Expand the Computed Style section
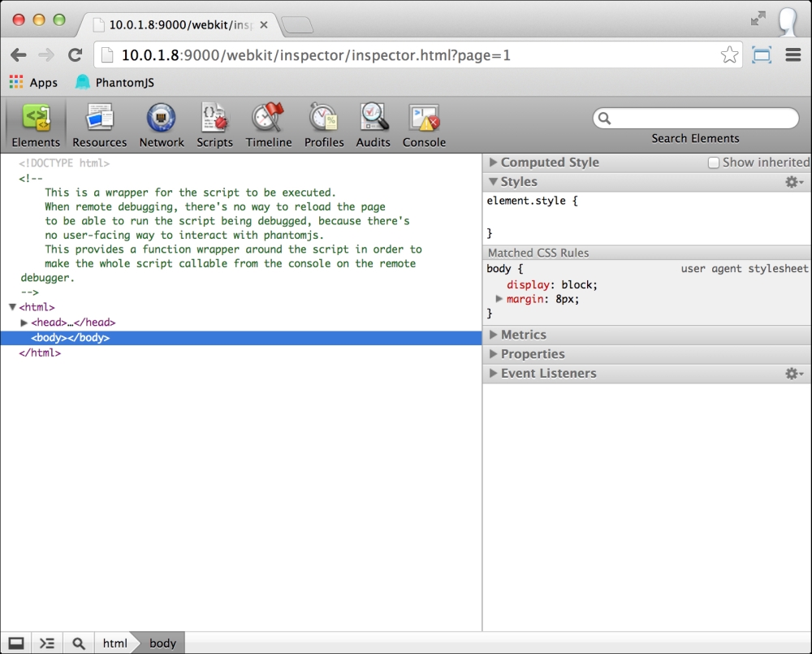812x654 pixels. (x=493, y=162)
